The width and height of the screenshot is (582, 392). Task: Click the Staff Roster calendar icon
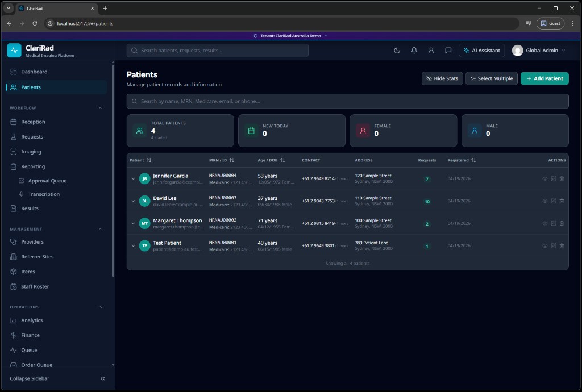tap(14, 287)
